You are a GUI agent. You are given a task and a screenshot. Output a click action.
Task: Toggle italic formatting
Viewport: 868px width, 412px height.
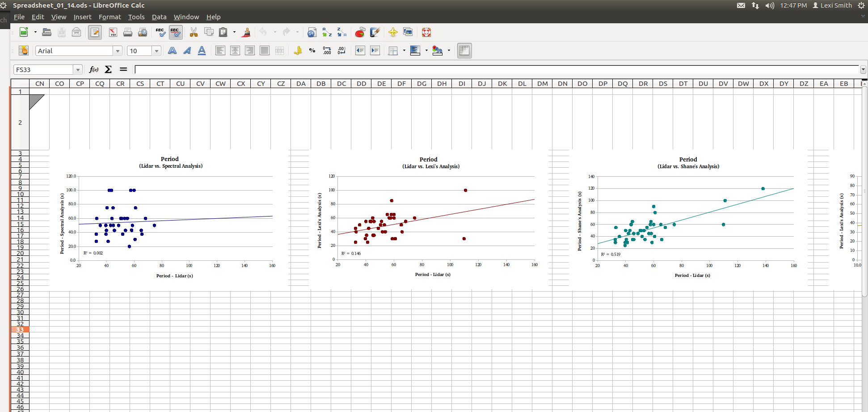coord(187,51)
